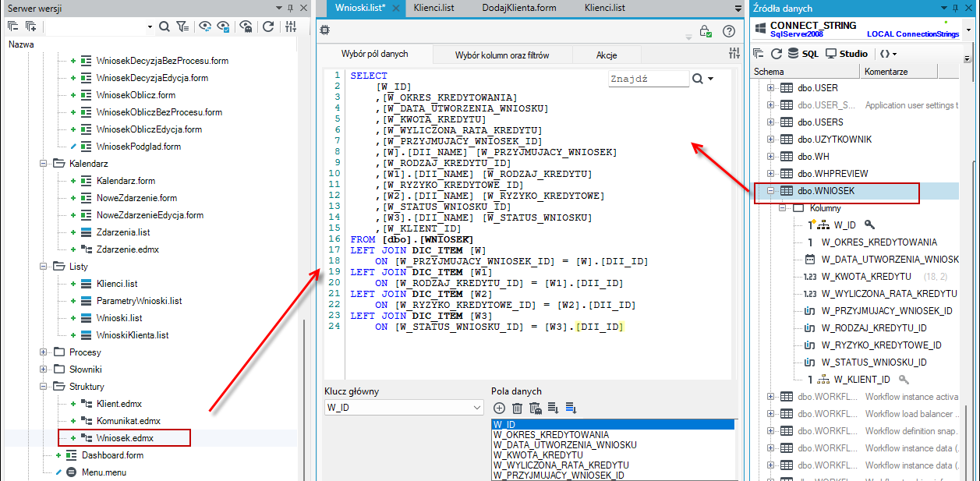Delete the selected data field with trash icon
The height and width of the screenshot is (481, 980).
coord(517,408)
